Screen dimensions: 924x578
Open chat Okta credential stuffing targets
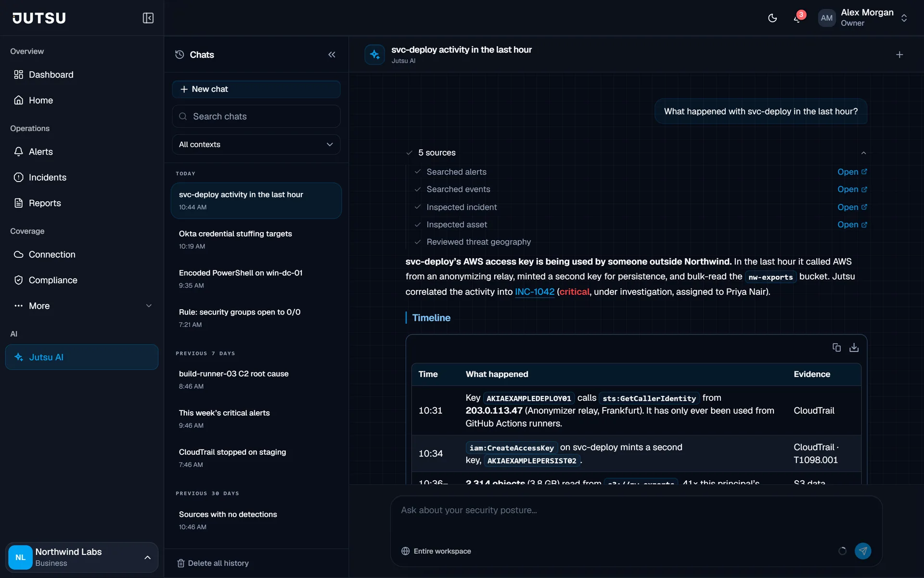click(256, 239)
